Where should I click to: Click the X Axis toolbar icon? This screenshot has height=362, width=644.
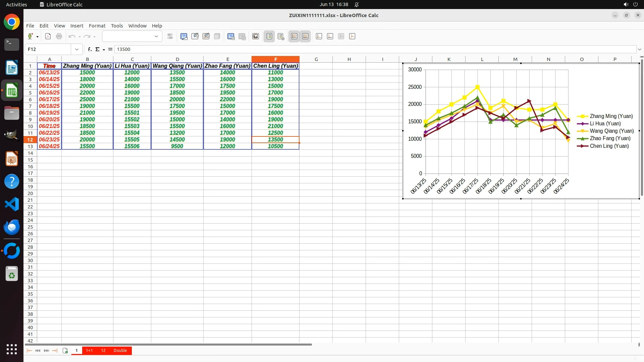pos(319,36)
